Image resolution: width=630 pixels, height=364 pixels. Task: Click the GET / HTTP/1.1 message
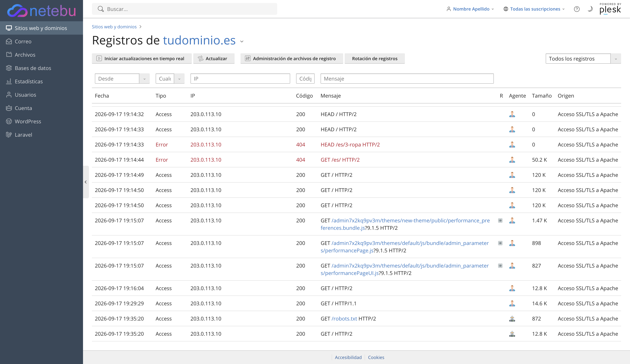click(x=339, y=303)
